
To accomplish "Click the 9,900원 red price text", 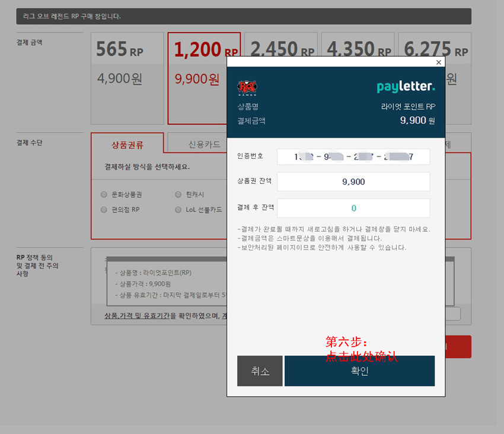I will pyautogui.click(x=197, y=79).
